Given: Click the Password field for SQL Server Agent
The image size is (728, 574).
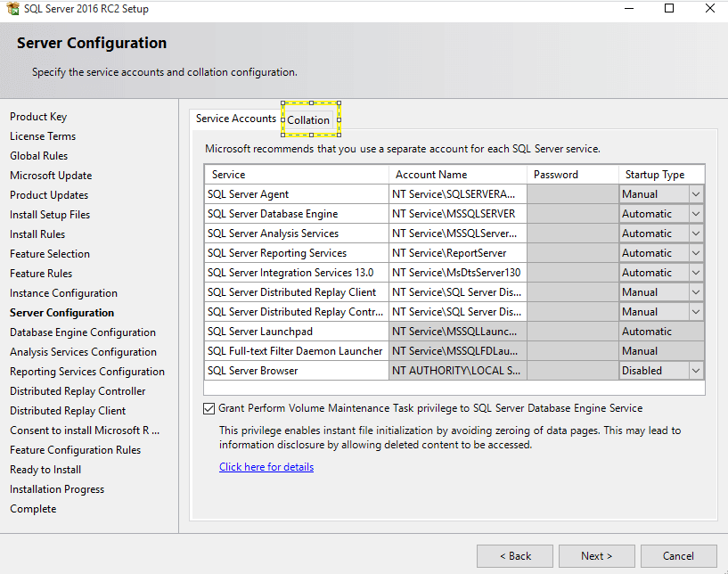Looking at the screenshot, I should [x=573, y=193].
